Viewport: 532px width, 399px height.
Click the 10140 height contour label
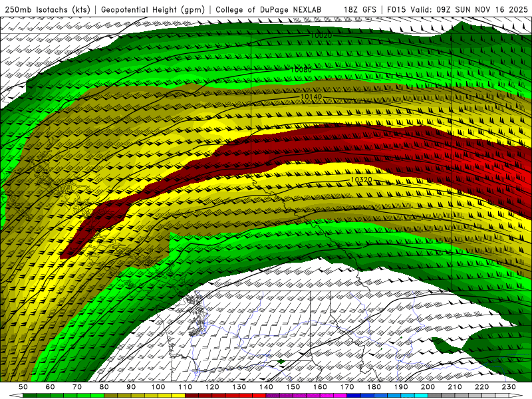point(311,96)
